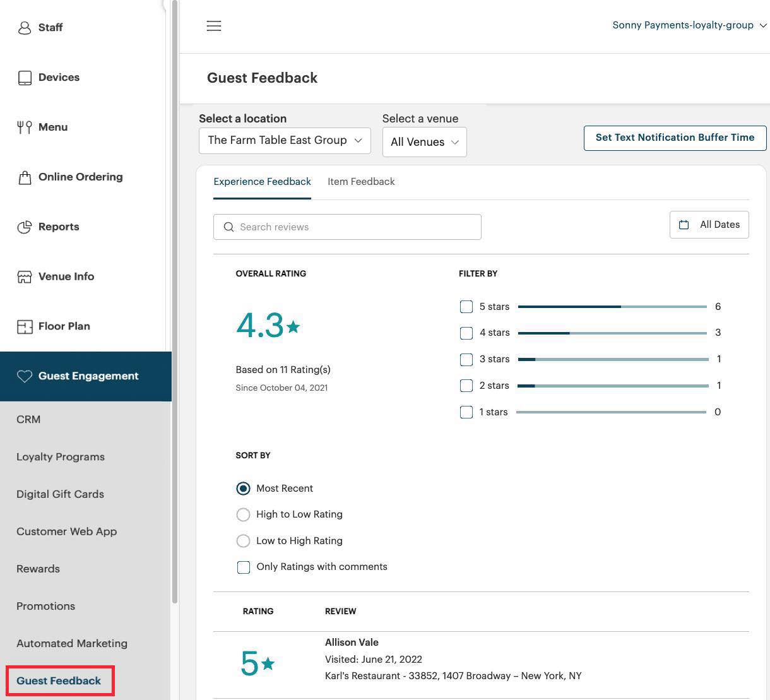The height and width of the screenshot is (700, 770).
Task: Enable Only Ratings with comments checkbox
Action: pos(244,567)
